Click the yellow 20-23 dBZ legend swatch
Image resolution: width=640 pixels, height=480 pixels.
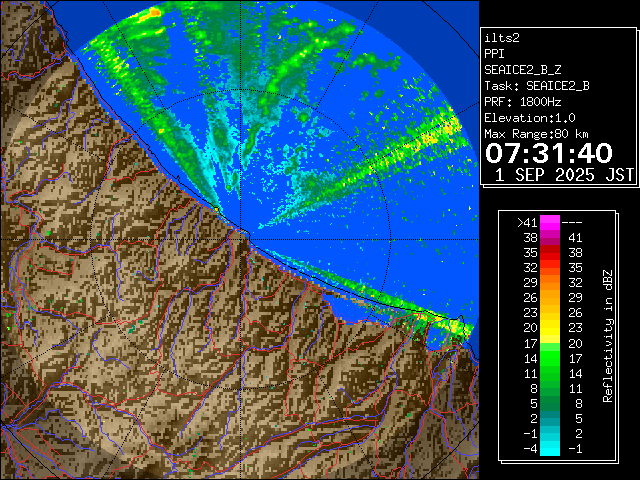(550, 327)
